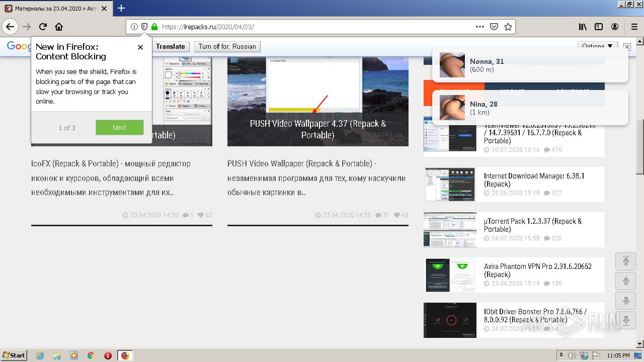Click the TeamViewer sidebar thumbnail
The width and height of the screenshot is (644, 362).
click(450, 135)
